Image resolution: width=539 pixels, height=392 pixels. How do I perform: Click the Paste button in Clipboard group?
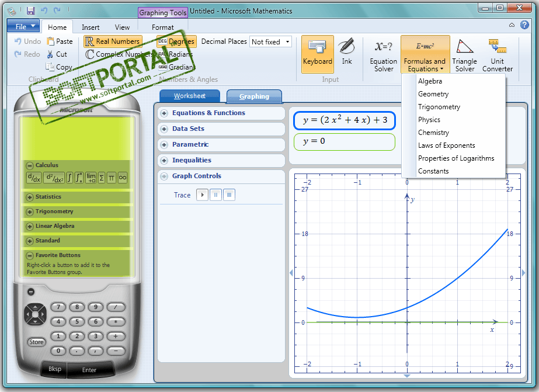[x=60, y=41]
